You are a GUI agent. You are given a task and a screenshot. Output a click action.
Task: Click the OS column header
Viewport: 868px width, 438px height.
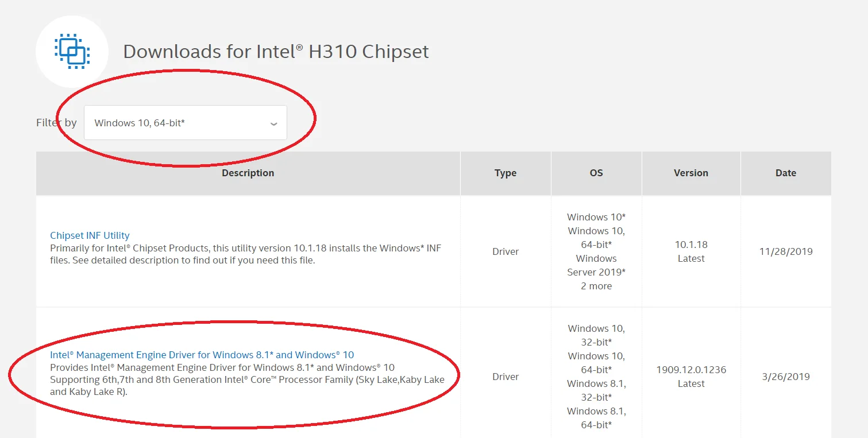(596, 173)
